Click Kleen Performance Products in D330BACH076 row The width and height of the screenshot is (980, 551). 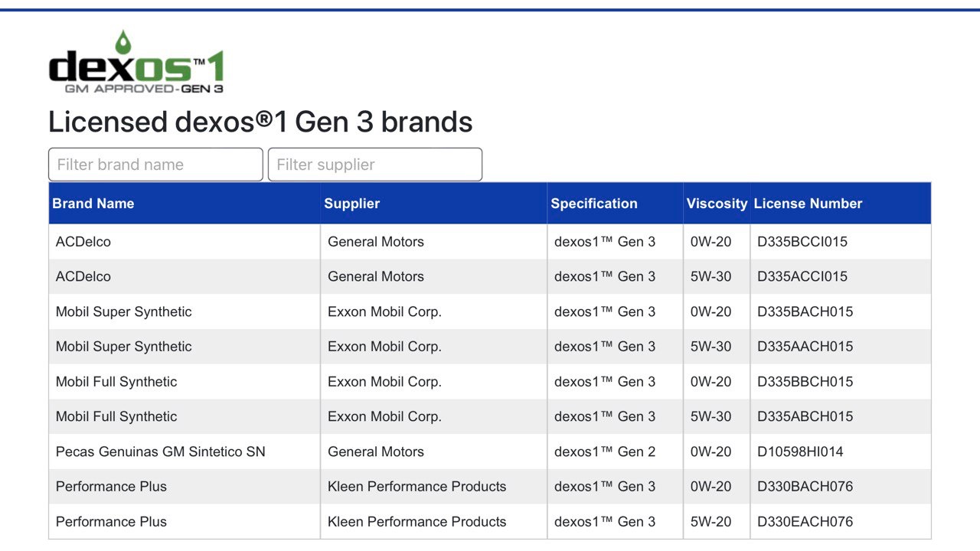tap(417, 487)
